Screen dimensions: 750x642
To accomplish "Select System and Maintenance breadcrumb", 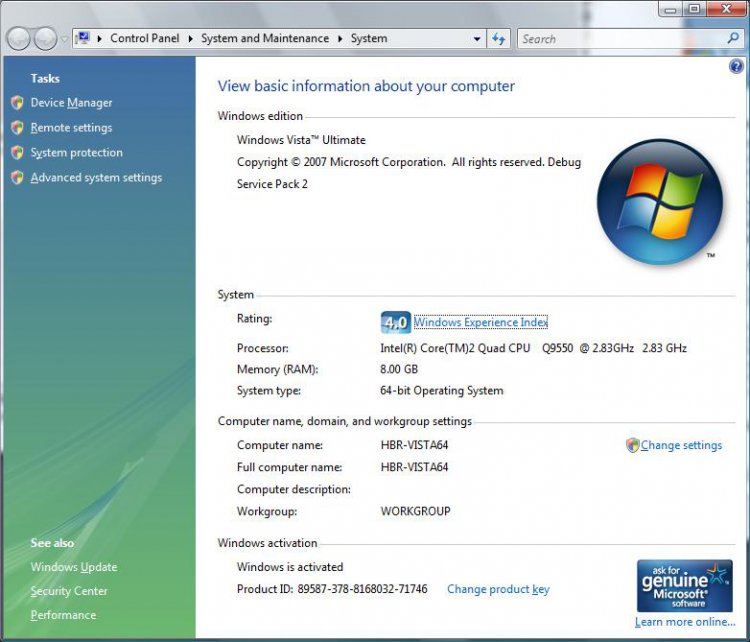I will 265,38.
